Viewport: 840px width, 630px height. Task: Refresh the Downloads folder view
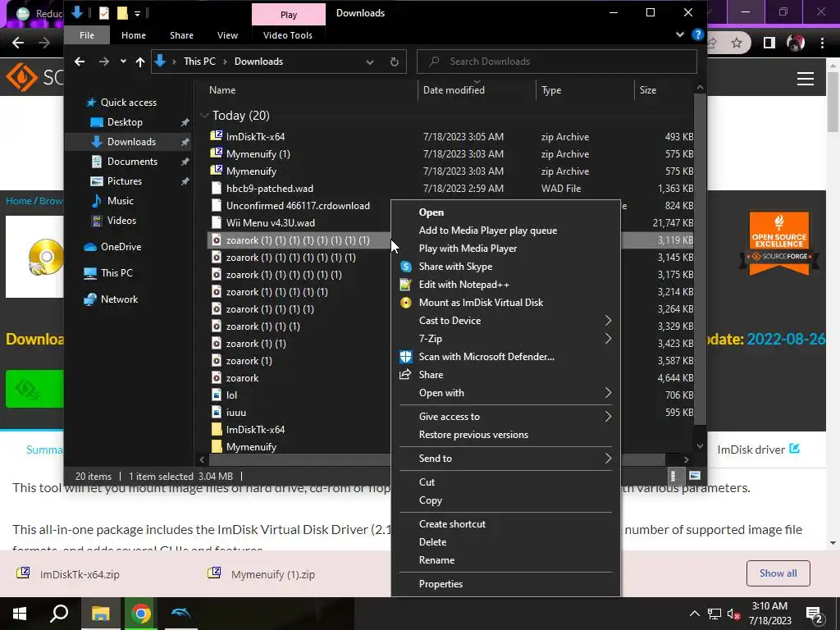[x=395, y=62]
